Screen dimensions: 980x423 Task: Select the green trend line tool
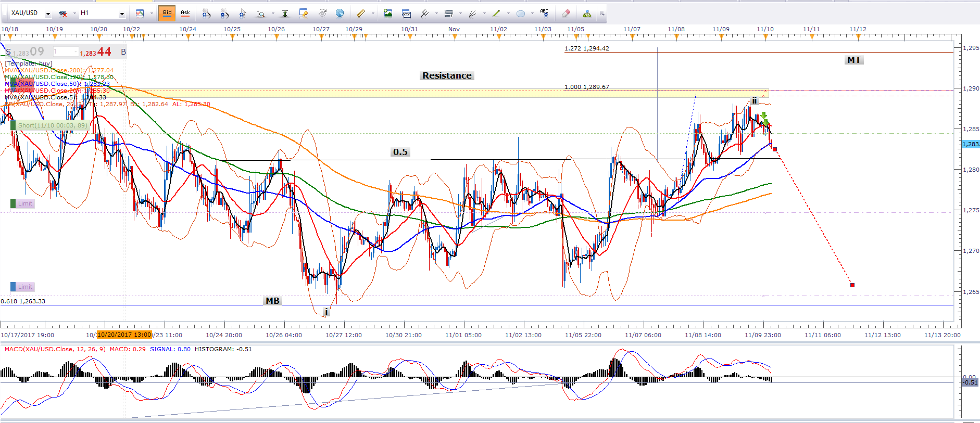(x=496, y=14)
